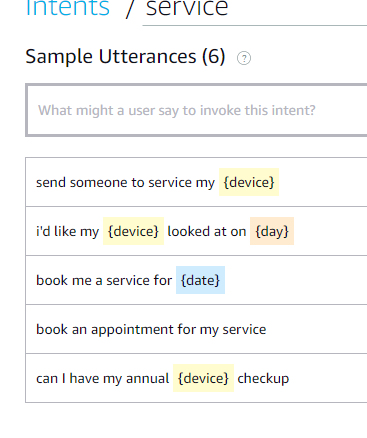Viewport: 367px width, 438px height.
Task: Click empty space in the 'book me a service' row
Action: coord(296,280)
